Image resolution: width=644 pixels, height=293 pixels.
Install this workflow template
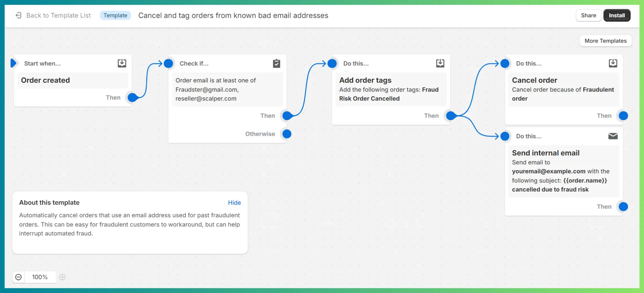[616, 15]
